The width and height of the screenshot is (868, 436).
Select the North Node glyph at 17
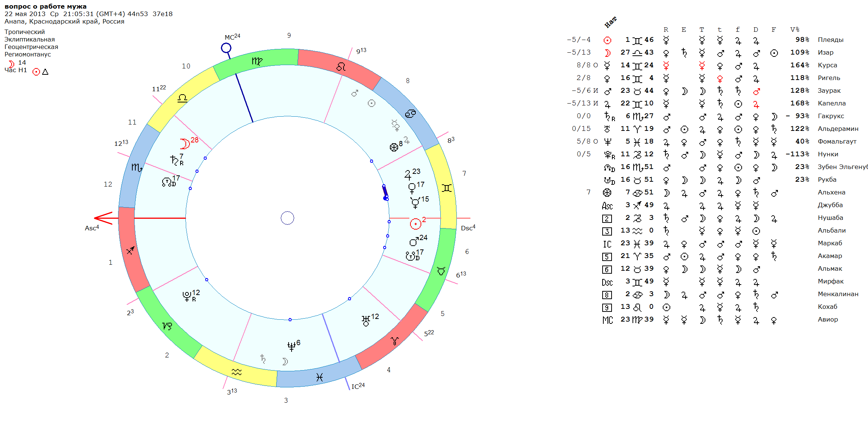[167, 182]
